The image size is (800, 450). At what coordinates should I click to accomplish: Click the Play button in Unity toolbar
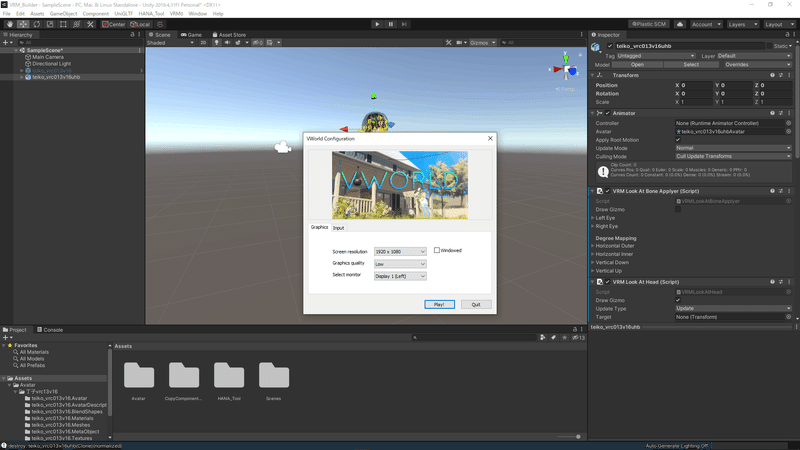pos(377,24)
